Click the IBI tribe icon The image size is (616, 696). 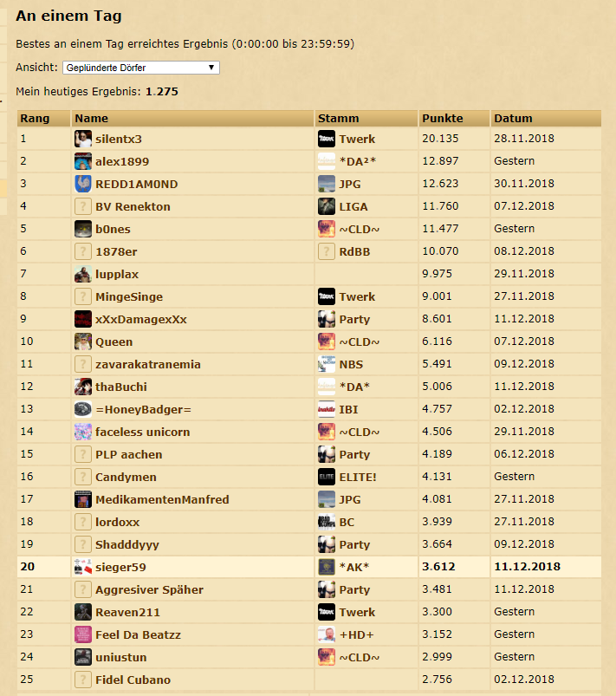327,409
